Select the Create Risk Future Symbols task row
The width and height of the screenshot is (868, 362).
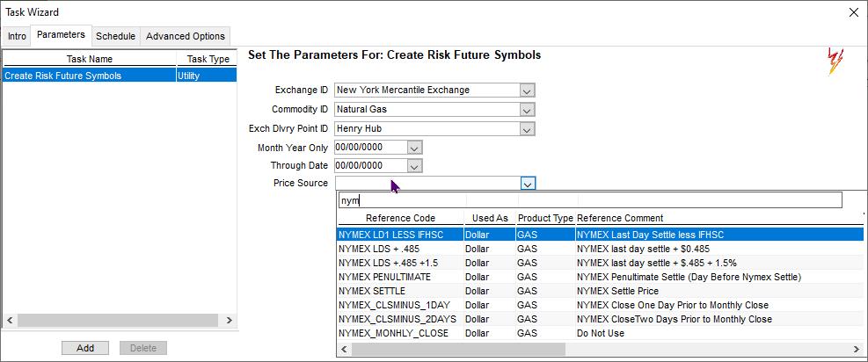[x=88, y=76]
